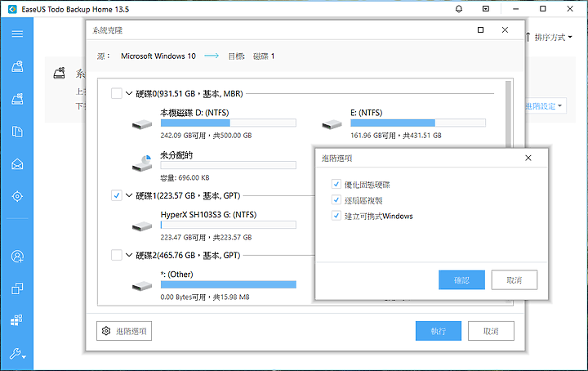Uncheck the disk 1 (223.57 GB) checkbox
The width and height of the screenshot is (588, 371).
[x=117, y=195]
